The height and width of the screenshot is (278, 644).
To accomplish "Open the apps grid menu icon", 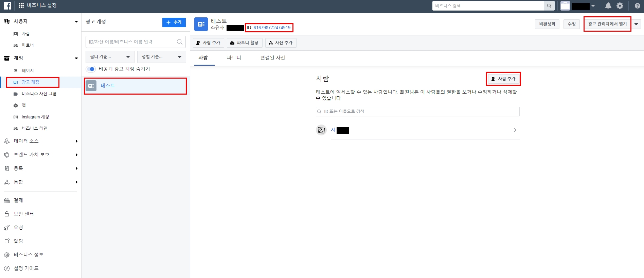I will pyautogui.click(x=21, y=5).
